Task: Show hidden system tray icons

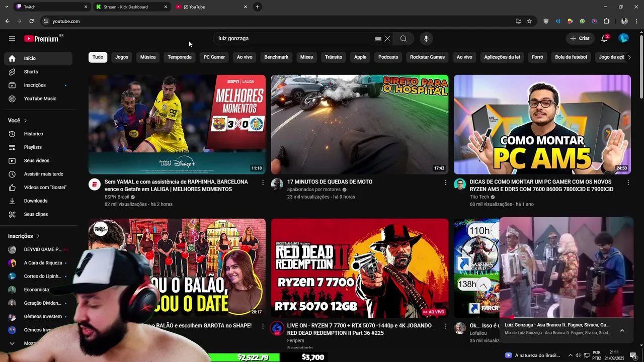Action: tap(570, 355)
